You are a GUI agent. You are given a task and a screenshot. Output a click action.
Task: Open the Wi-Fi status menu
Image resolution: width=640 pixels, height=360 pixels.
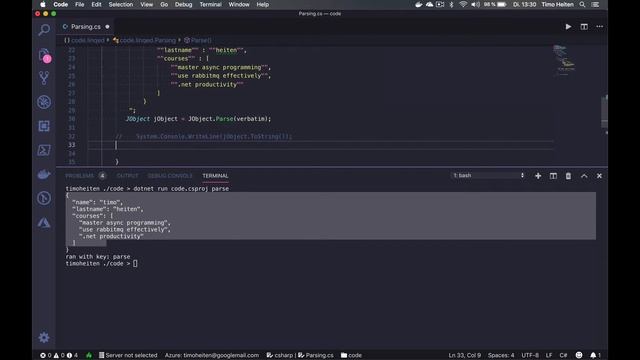click(463, 4)
